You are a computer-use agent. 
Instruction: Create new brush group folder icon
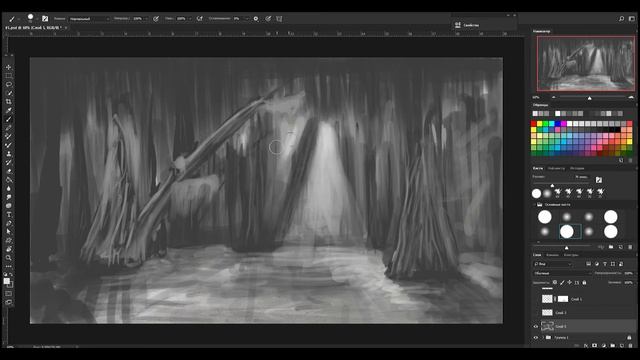click(x=611, y=247)
